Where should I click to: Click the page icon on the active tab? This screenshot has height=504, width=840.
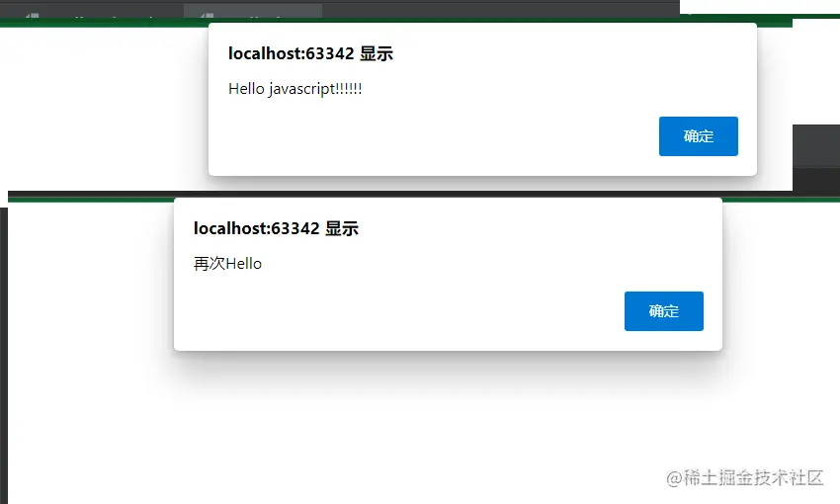click(207, 17)
